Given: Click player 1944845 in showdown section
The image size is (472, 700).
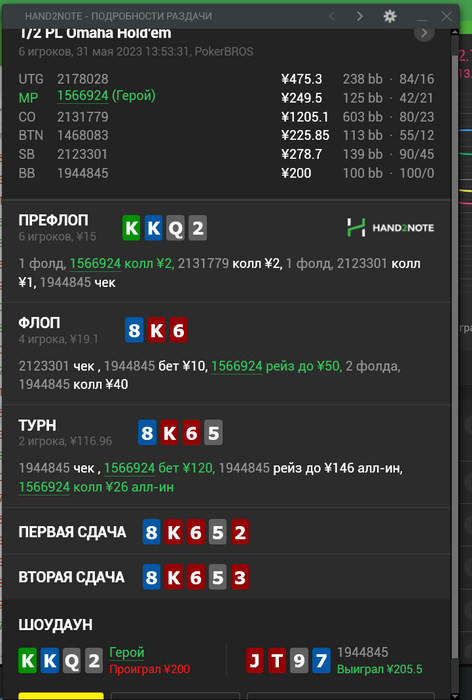Looking at the screenshot, I should pos(363,652).
